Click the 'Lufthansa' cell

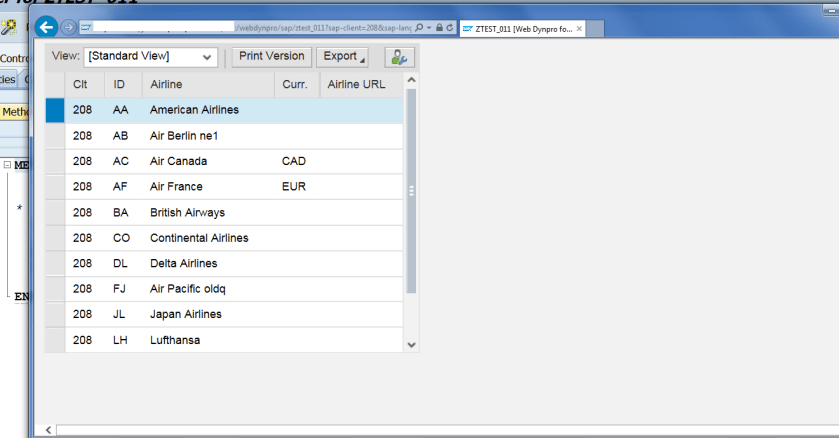click(x=209, y=340)
